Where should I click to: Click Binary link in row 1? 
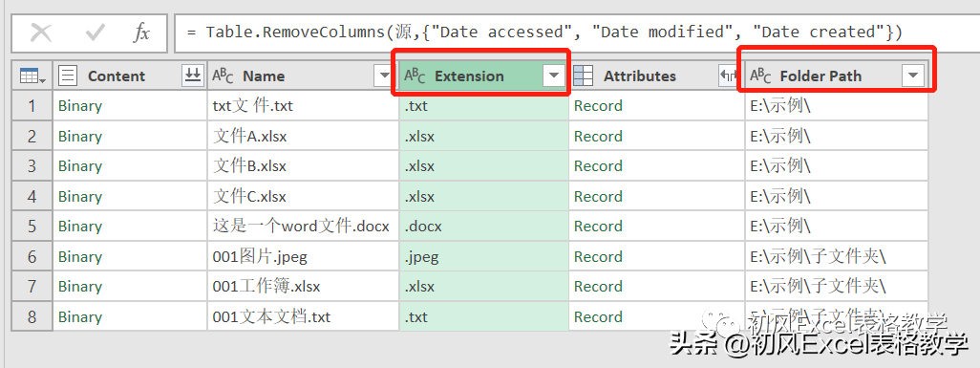tap(80, 106)
